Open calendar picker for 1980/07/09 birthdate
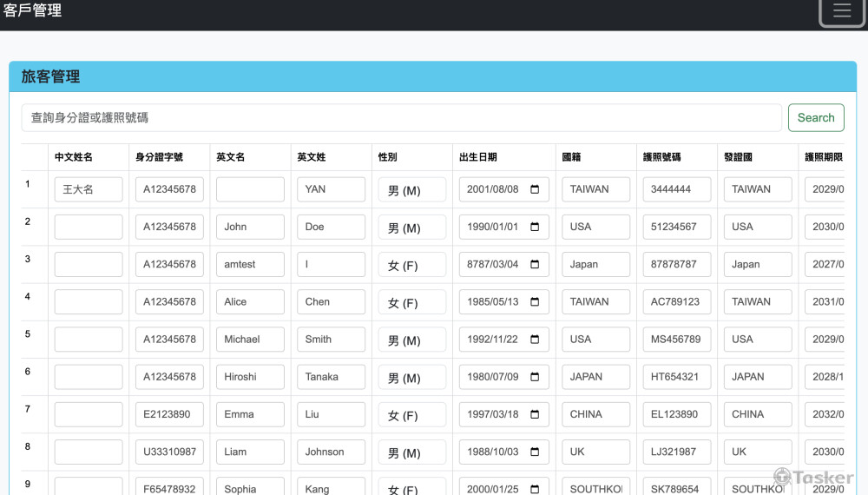 click(x=535, y=377)
